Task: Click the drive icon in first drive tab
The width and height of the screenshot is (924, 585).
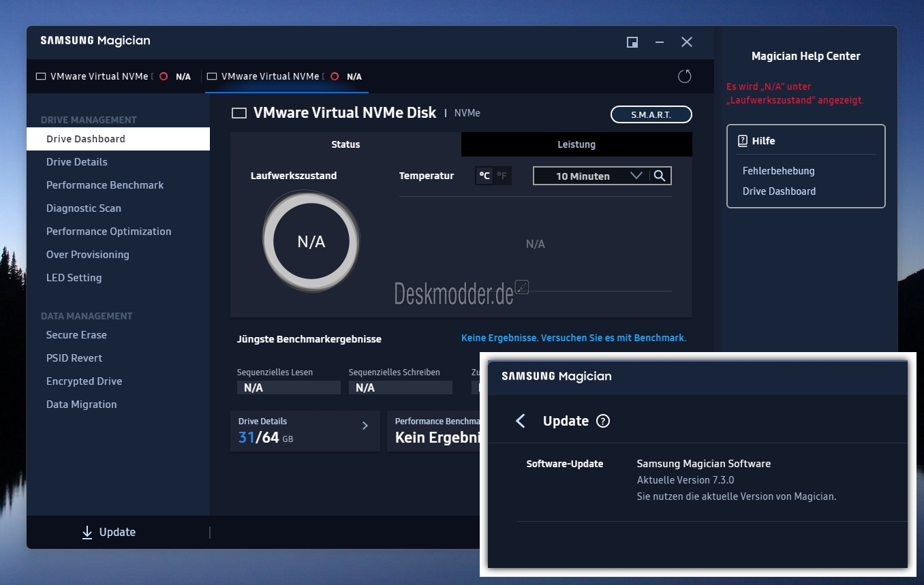Action: pyautogui.click(x=41, y=77)
